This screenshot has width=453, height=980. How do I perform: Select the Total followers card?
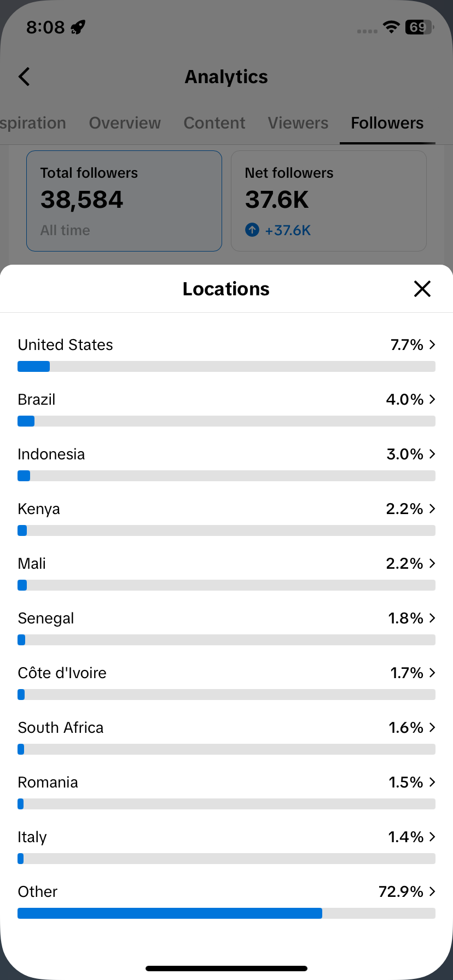[124, 201]
